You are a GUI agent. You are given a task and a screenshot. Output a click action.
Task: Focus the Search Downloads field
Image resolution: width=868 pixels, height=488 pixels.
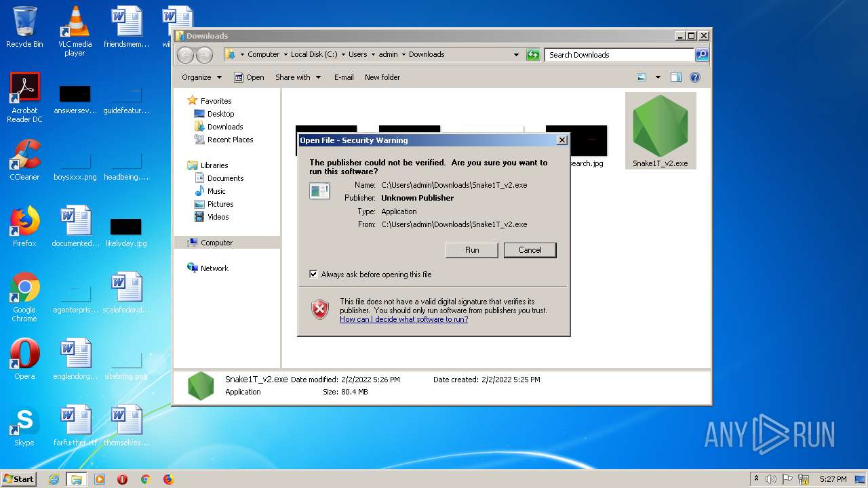coord(619,55)
